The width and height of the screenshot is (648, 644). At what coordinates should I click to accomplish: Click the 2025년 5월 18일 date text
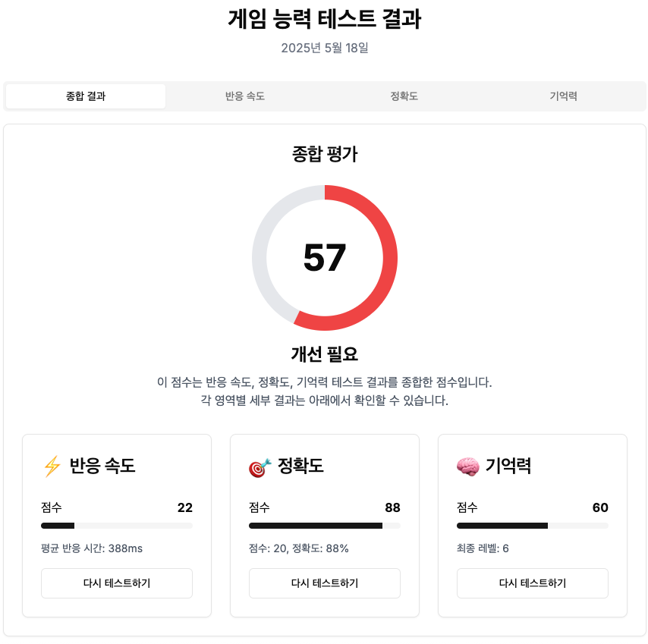(x=325, y=48)
